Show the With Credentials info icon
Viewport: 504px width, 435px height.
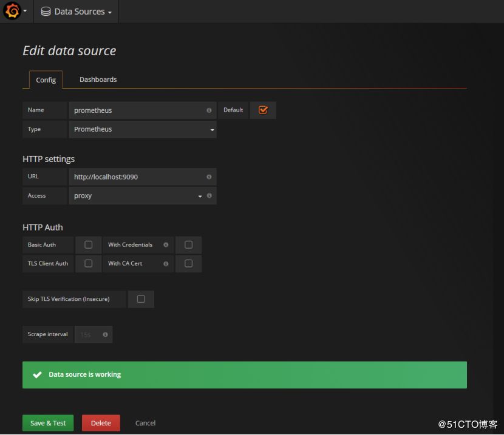click(x=166, y=244)
